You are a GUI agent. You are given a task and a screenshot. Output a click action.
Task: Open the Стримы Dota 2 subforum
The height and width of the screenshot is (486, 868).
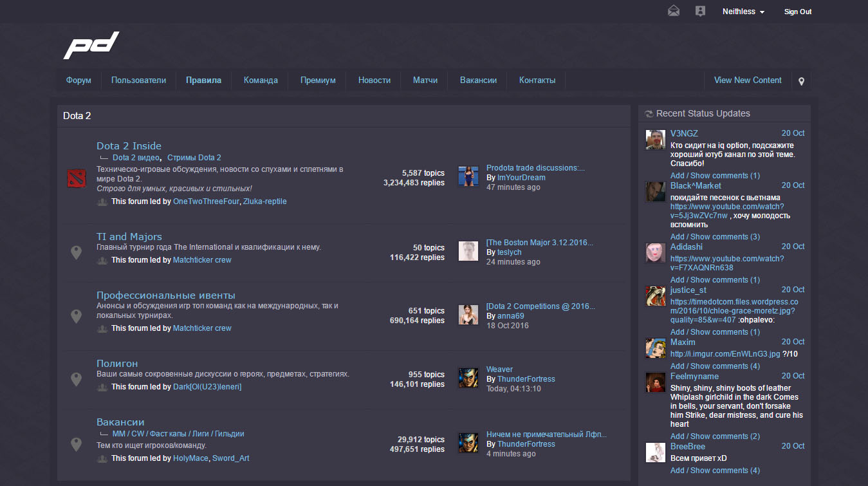(194, 158)
